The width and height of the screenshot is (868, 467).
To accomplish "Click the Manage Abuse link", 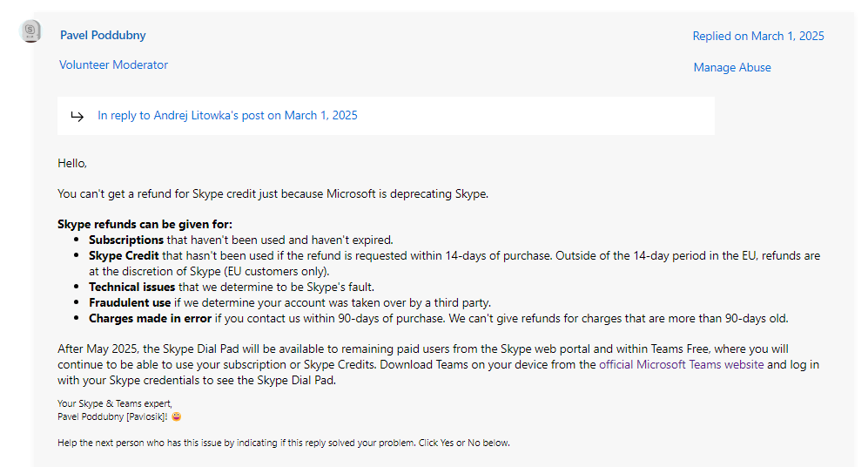I will point(732,68).
